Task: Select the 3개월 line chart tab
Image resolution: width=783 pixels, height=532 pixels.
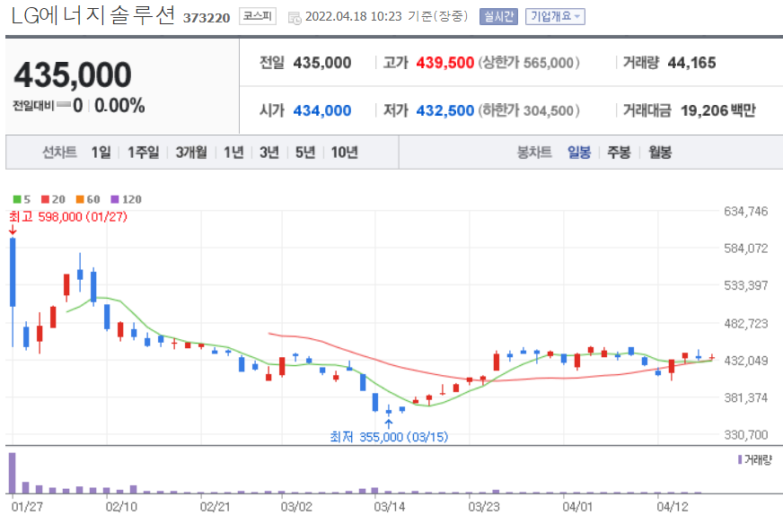Action: point(191,152)
